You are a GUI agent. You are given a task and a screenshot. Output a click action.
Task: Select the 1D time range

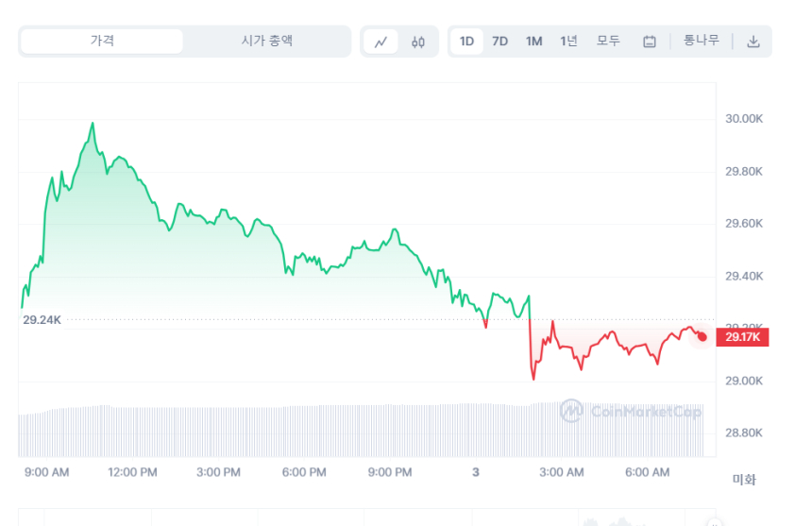[x=466, y=42]
